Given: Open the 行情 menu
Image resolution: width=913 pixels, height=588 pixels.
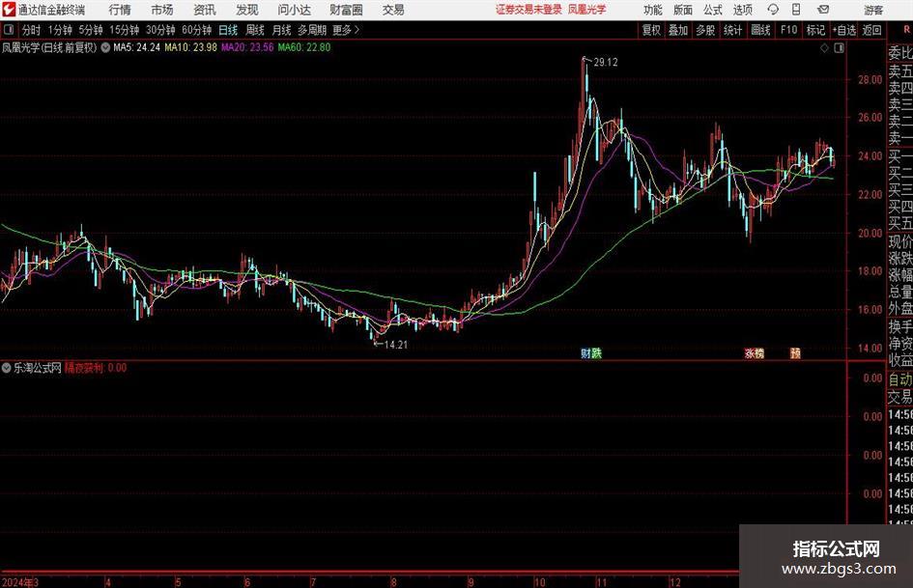Looking at the screenshot, I should [120, 10].
